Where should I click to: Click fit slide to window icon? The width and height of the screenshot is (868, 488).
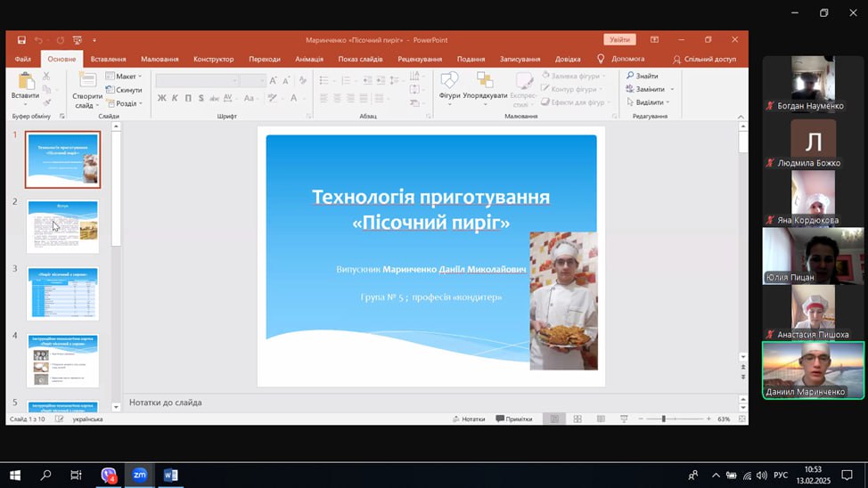(x=741, y=419)
